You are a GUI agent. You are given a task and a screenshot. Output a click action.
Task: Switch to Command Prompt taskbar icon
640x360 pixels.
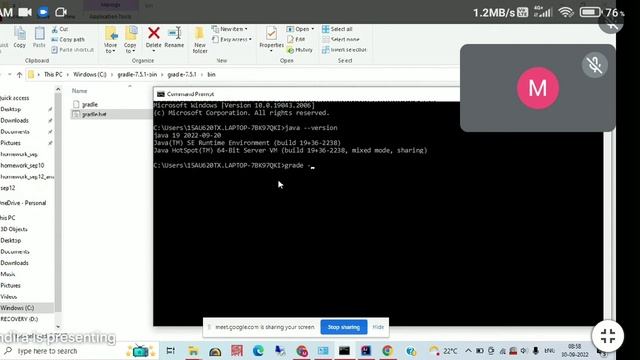344,351
